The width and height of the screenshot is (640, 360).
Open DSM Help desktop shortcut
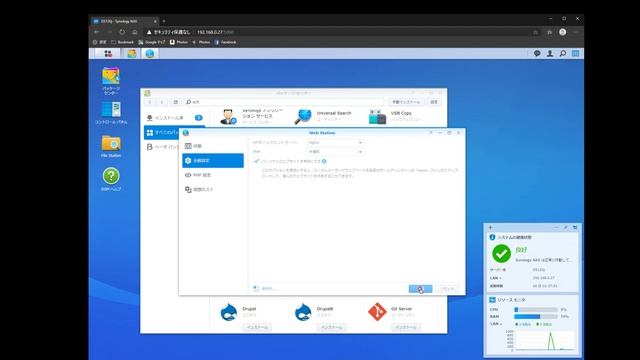111,180
